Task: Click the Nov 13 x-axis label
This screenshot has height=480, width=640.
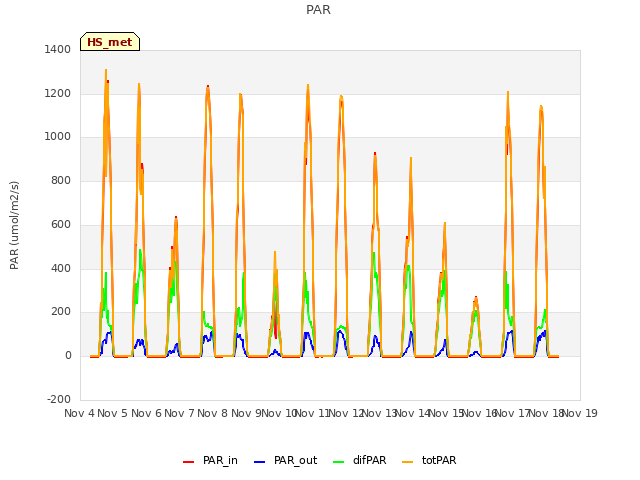Action: [380, 413]
